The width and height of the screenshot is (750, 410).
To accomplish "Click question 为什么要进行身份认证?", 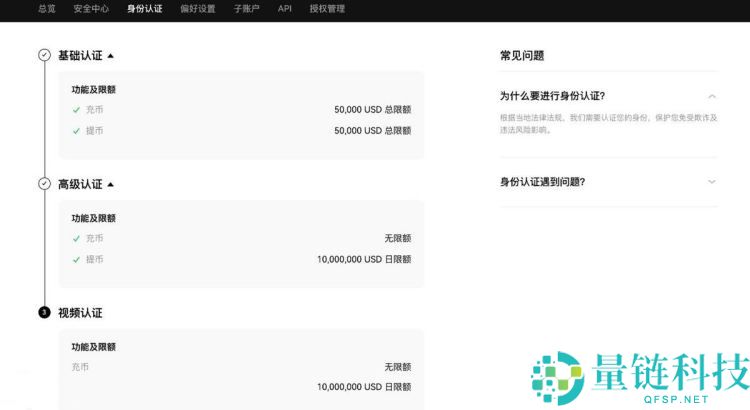I will point(552,96).
